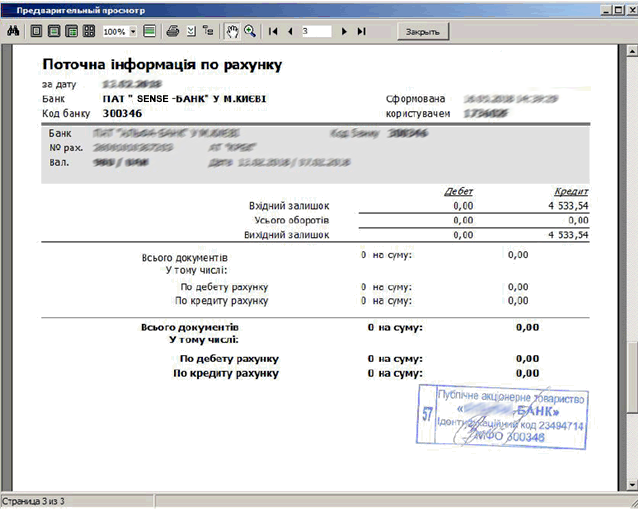Go to the first page
This screenshot has width=638, height=510.
click(x=273, y=31)
